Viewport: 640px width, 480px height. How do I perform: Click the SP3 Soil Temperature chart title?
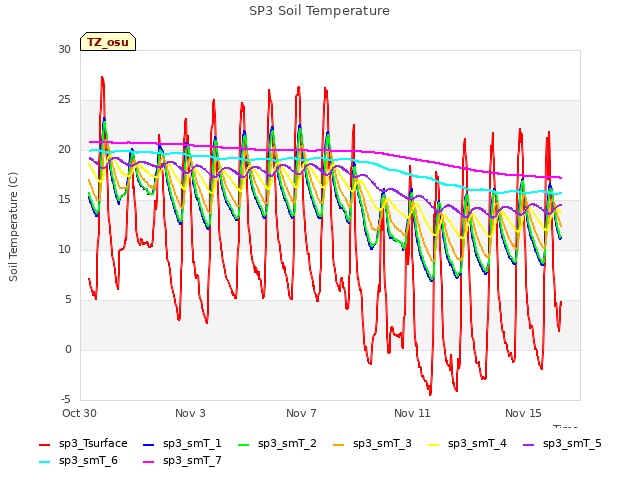click(319, 11)
